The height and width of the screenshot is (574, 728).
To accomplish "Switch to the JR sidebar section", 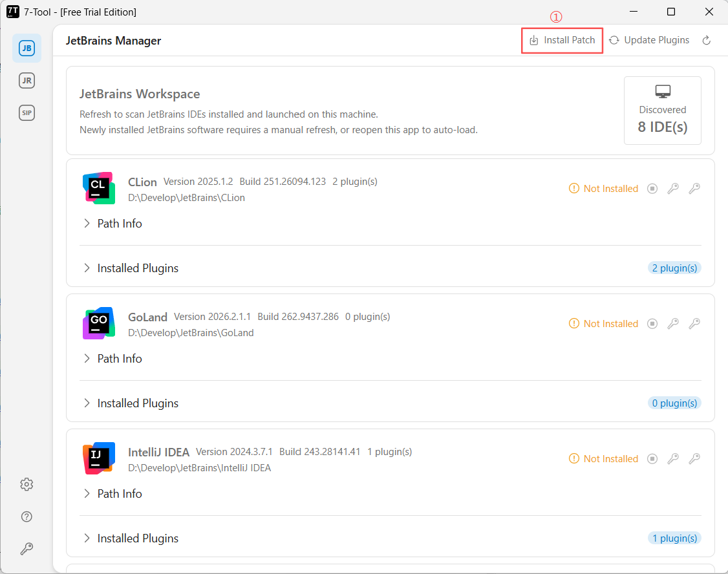I will [27, 80].
